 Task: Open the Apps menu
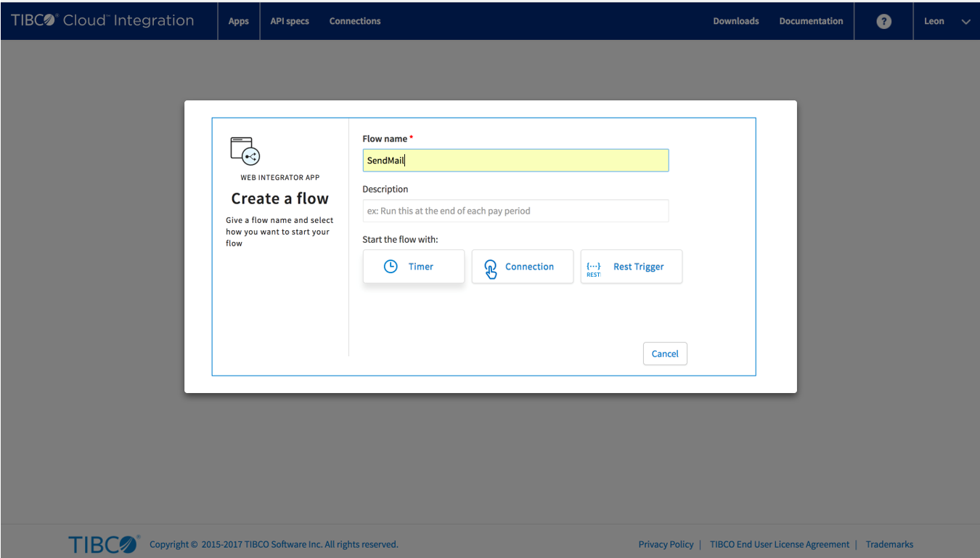tap(239, 21)
